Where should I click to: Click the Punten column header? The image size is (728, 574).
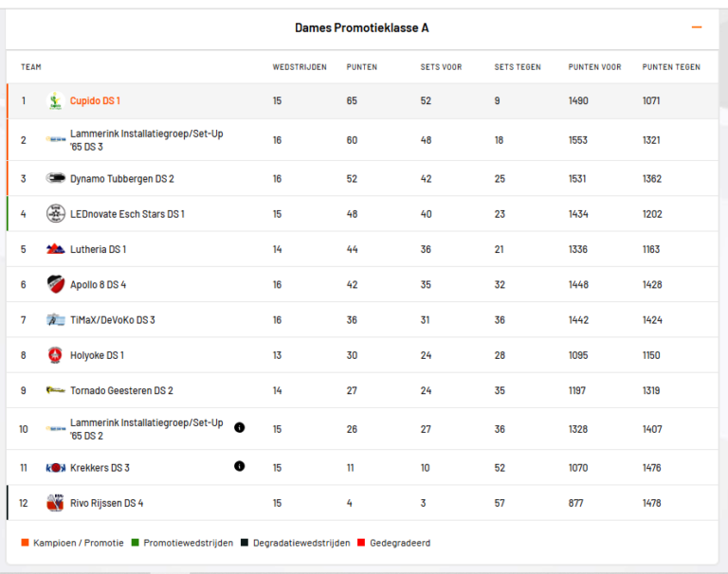click(362, 67)
